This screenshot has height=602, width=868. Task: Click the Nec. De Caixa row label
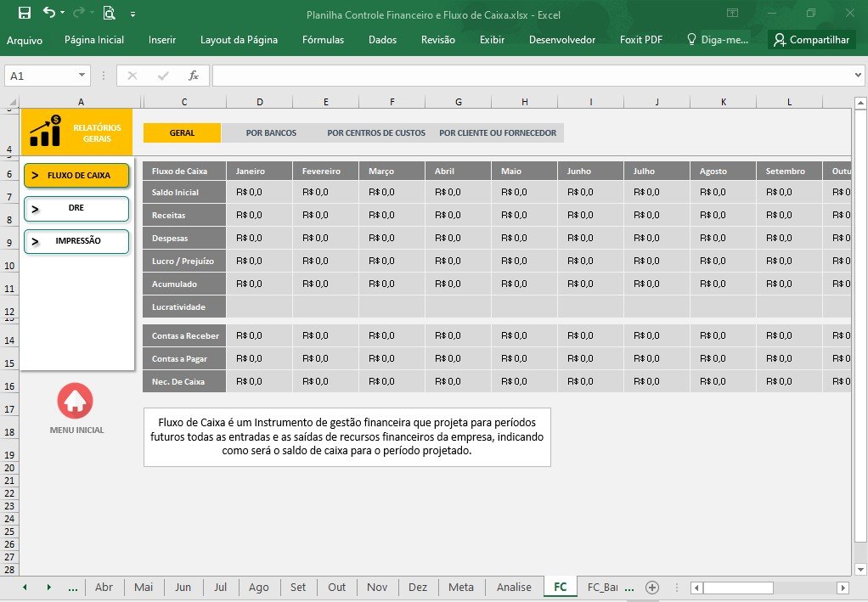[x=184, y=382]
